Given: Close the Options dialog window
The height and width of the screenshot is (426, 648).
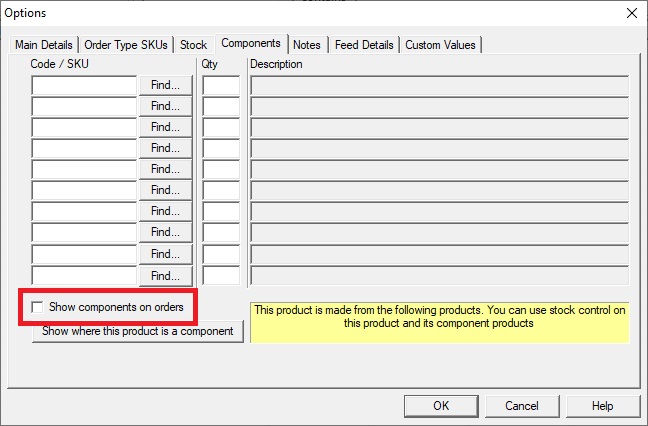Looking at the screenshot, I should coord(631,13).
